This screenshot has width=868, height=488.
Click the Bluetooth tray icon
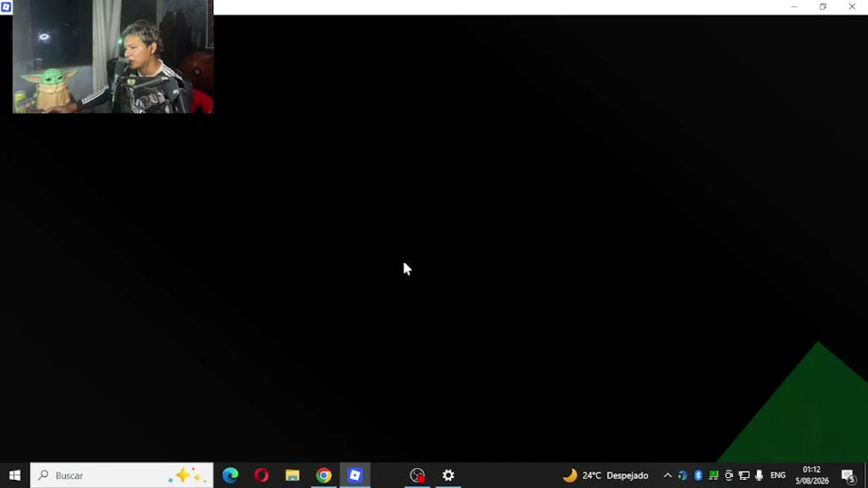(x=698, y=475)
